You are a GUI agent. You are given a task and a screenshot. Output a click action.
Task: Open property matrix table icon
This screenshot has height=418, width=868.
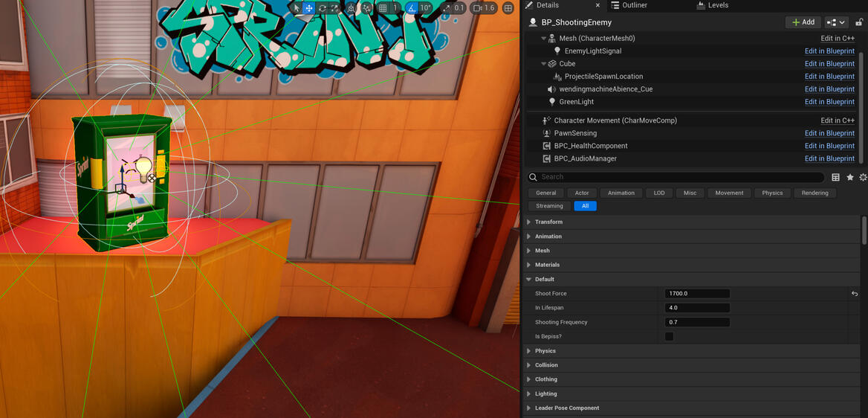[x=835, y=178]
